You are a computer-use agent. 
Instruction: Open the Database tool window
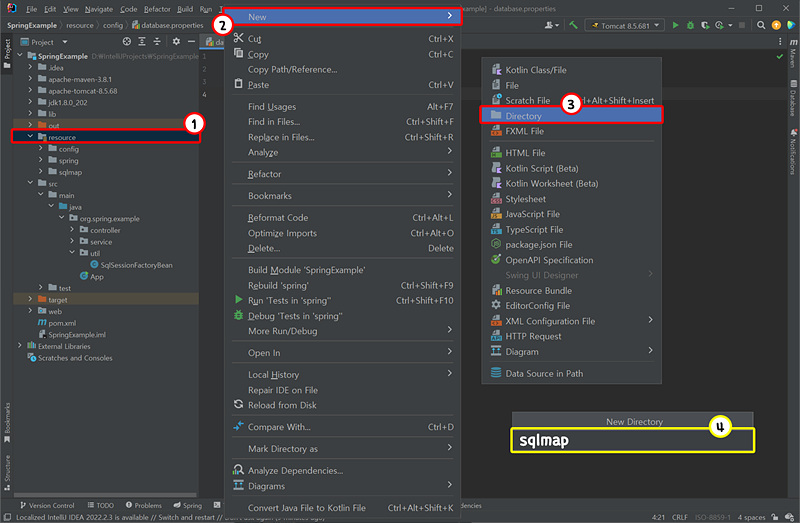point(793,98)
